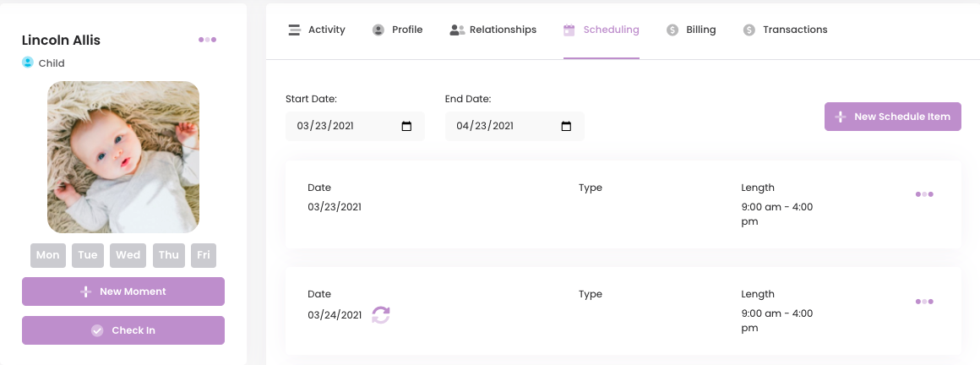
Task: Click the checkmark icon in Check In
Action: click(97, 330)
